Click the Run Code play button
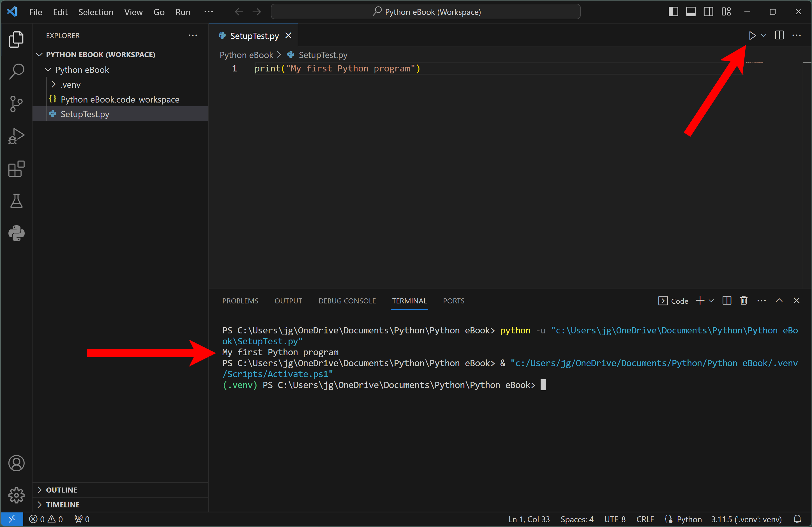This screenshot has width=812, height=527. 752,36
